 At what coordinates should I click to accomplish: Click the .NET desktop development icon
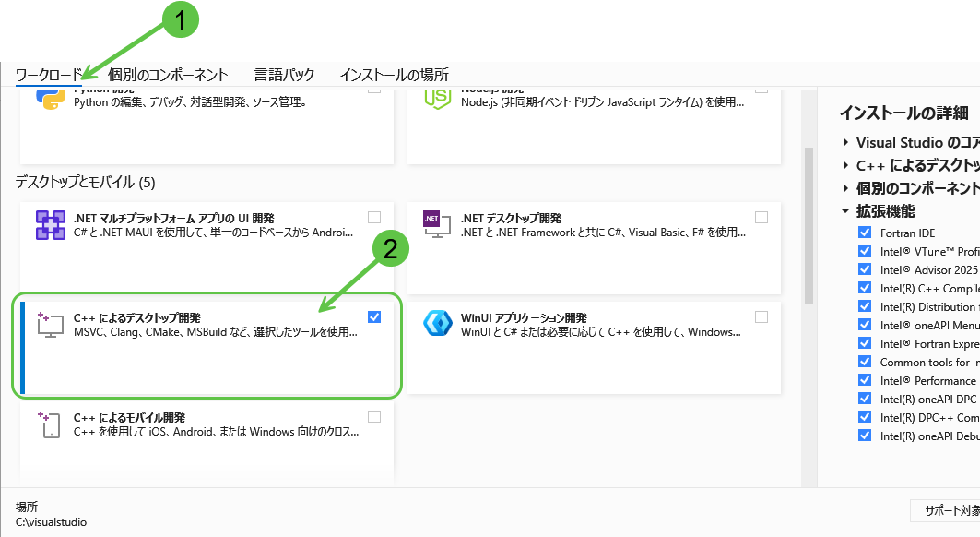438,225
